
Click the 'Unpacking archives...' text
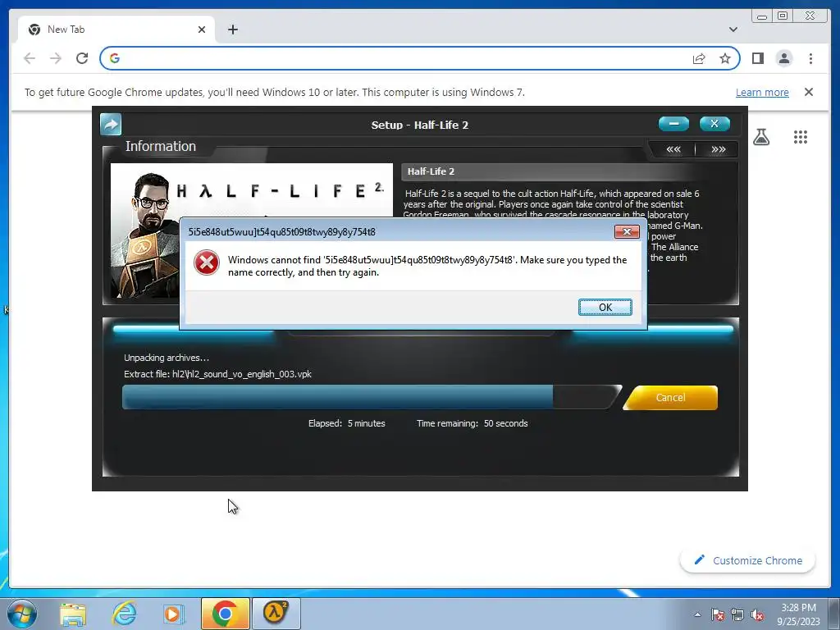pyautogui.click(x=167, y=358)
